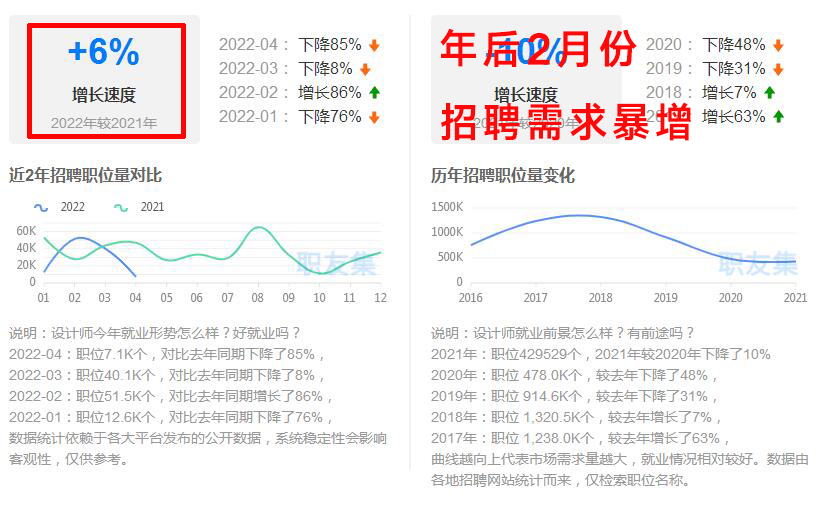Click the green up arrow beside 2022-02 增长86%
819x506 pixels.
click(x=374, y=93)
